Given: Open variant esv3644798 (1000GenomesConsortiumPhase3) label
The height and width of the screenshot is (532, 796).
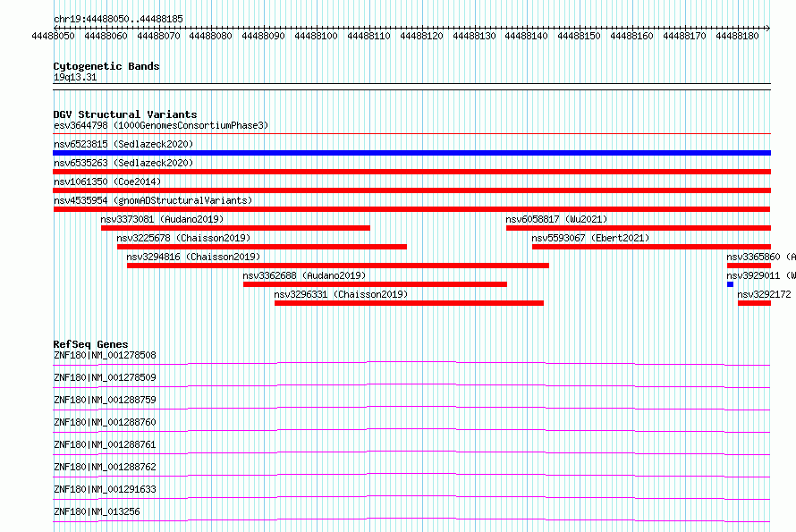Looking at the screenshot, I should tap(161, 125).
